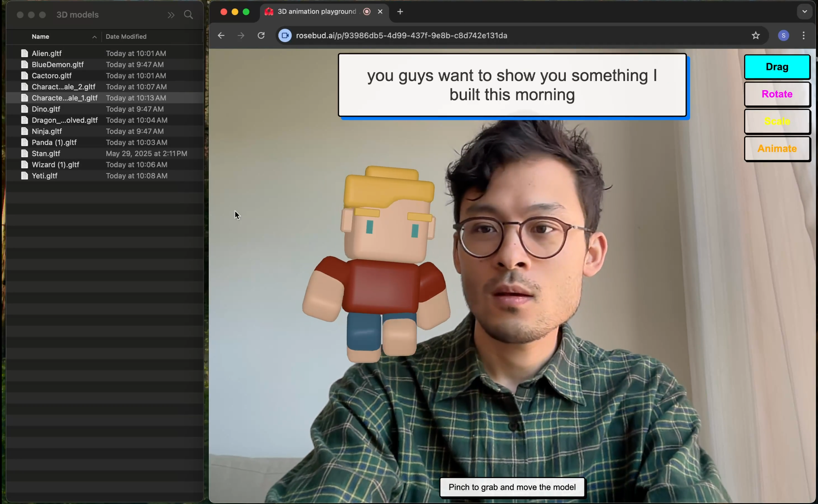The image size is (818, 504).
Task: Click the Chrome forward arrow
Action: [x=241, y=36]
